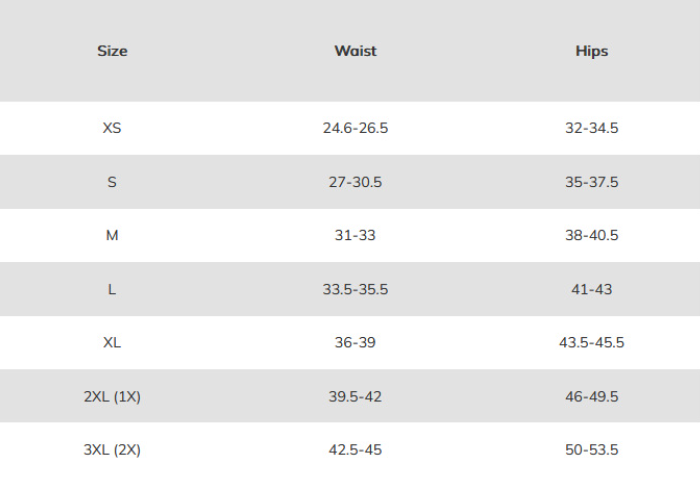Select the 2XL (1X) size label
This screenshot has width=700, height=488.
coord(112,396)
